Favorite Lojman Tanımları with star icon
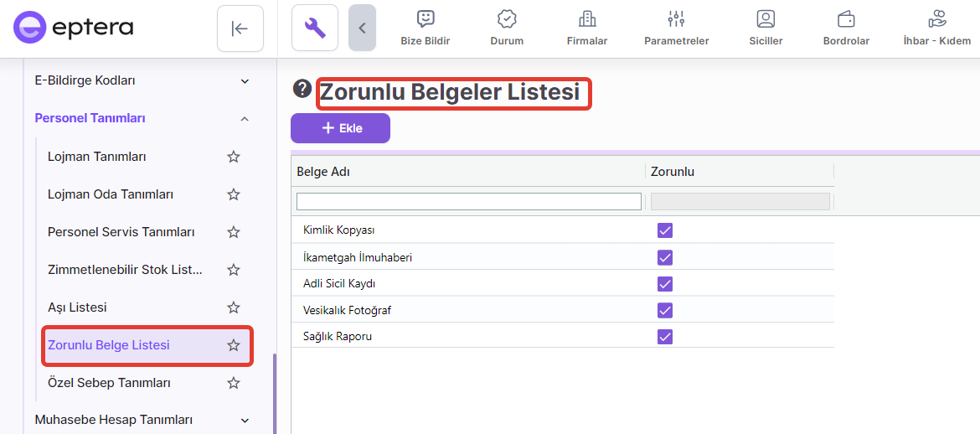Viewport: 980px width, 434px height. (x=234, y=157)
